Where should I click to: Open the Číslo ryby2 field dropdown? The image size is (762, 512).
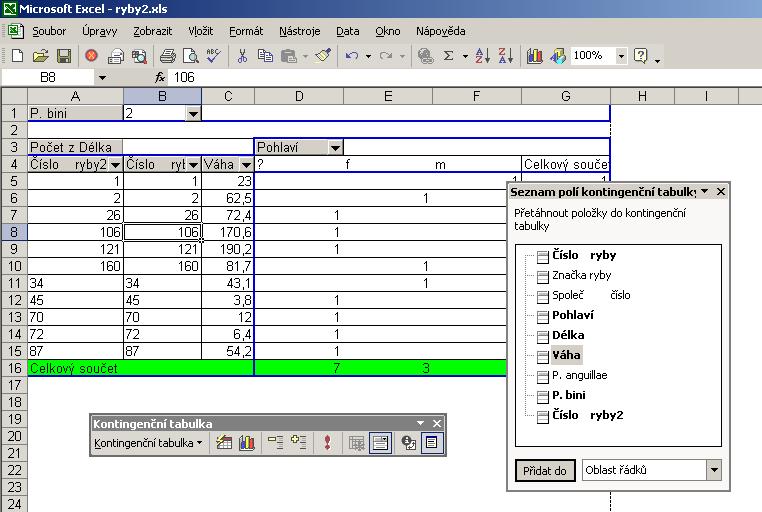115,165
